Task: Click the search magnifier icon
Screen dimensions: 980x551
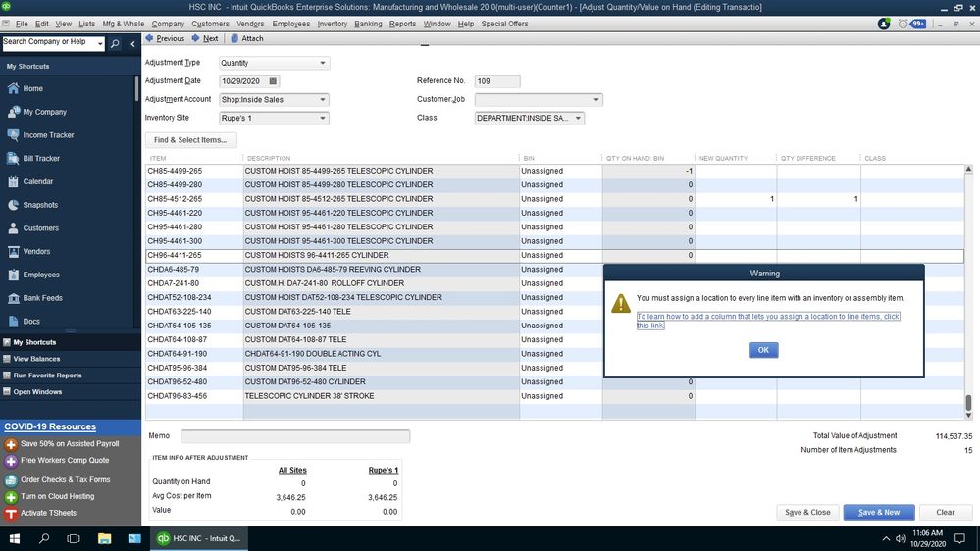Action: [115, 44]
